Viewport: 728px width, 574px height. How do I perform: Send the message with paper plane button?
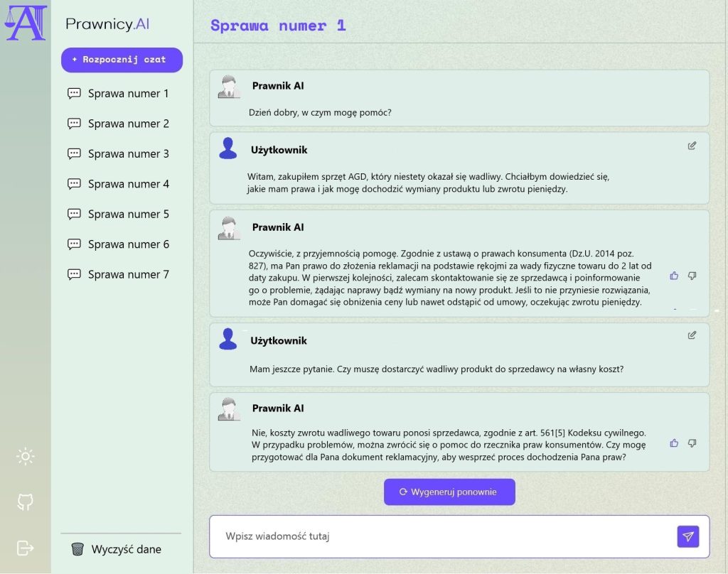688,536
